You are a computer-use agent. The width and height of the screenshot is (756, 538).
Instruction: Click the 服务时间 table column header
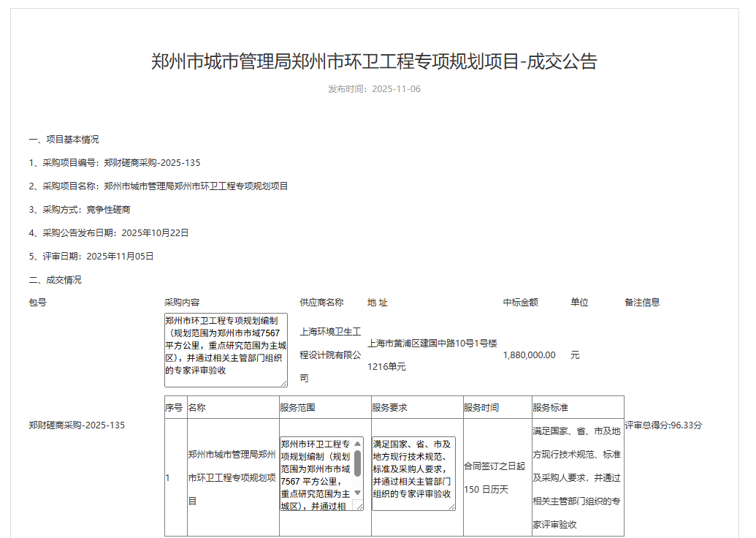click(481, 407)
